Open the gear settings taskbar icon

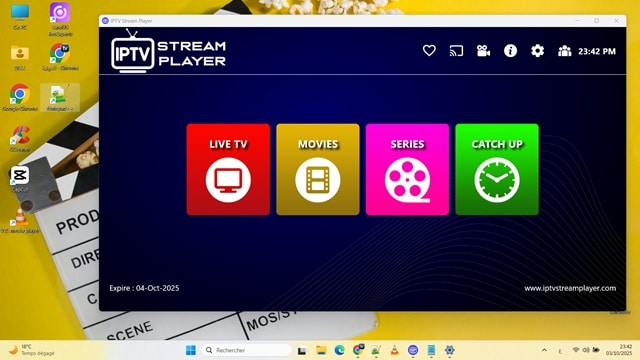pyautogui.click(x=449, y=350)
